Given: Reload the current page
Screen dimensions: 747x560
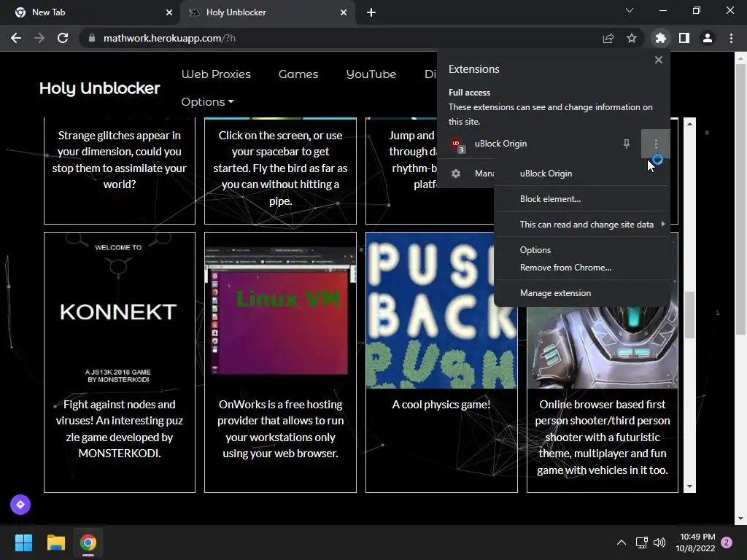Looking at the screenshot, I should [x=63, y=38].
